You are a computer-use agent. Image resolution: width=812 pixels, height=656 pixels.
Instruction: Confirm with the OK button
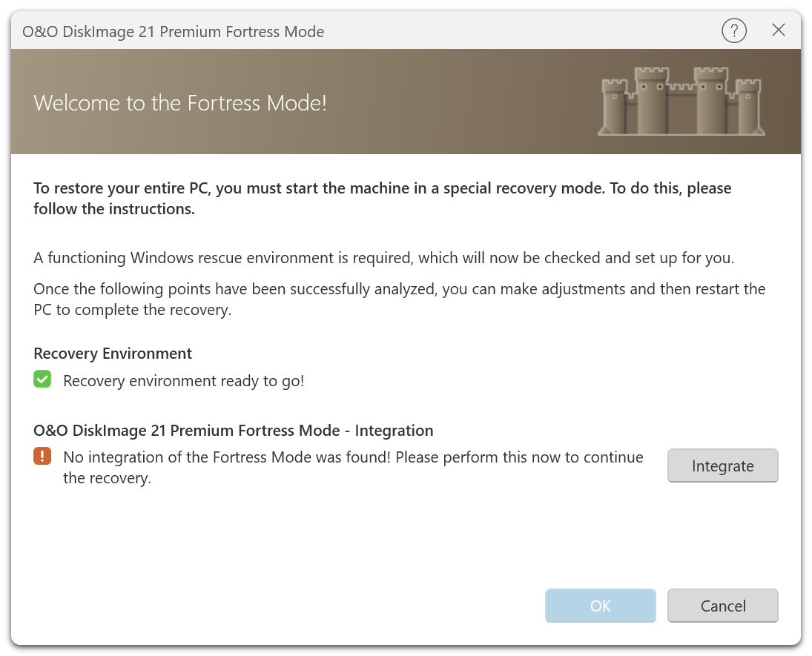pos(600,606)
